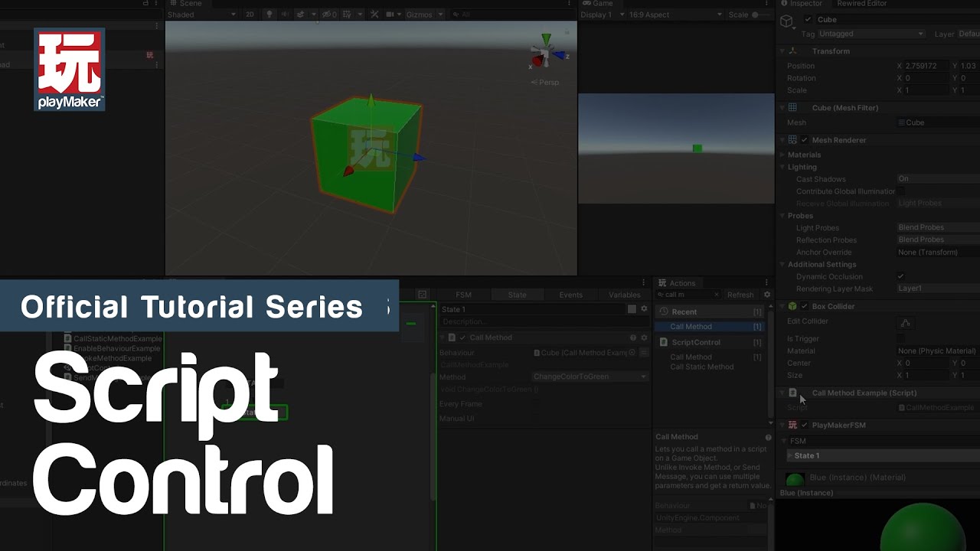Image resolution: width=980 pixels, height=551 pixels.
Task: Toggle the PlayMakerFSM component checkbox
Action: coord(804,425)
